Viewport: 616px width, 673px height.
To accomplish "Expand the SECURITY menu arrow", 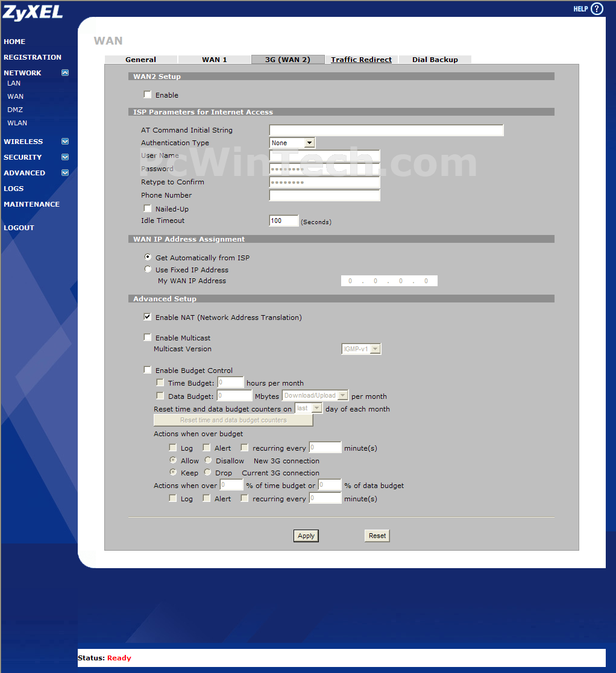I will 65,157.
